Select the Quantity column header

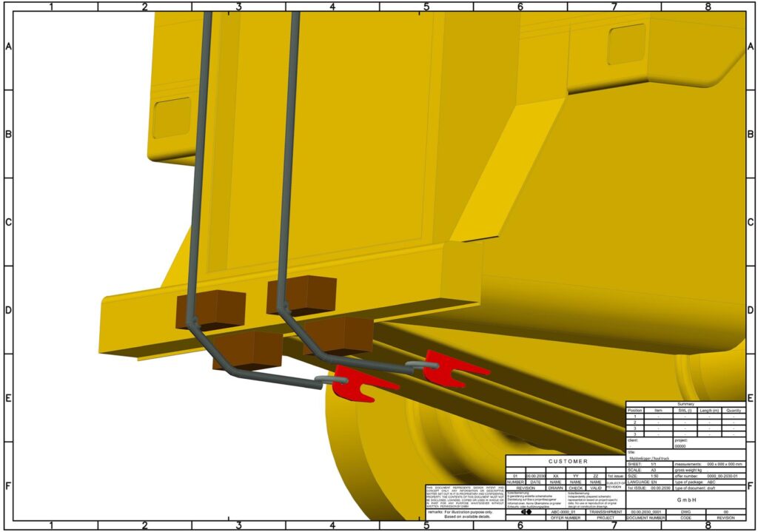tap(734, 410)
